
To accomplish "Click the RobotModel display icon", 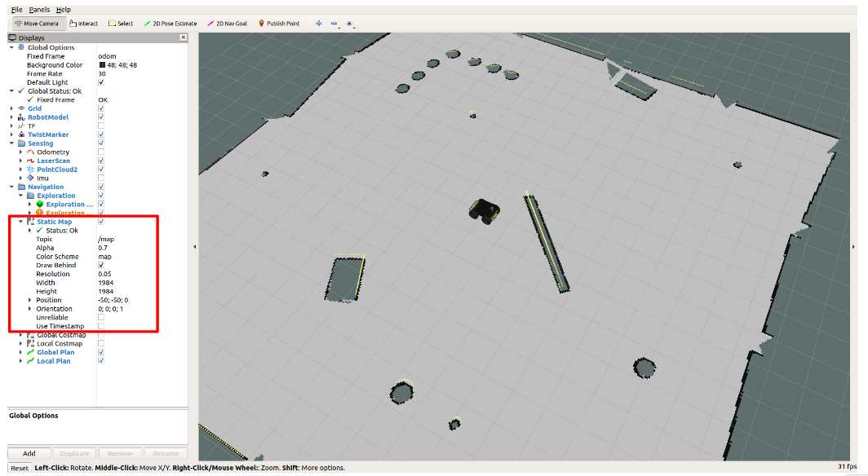I will tap(21, 117).
